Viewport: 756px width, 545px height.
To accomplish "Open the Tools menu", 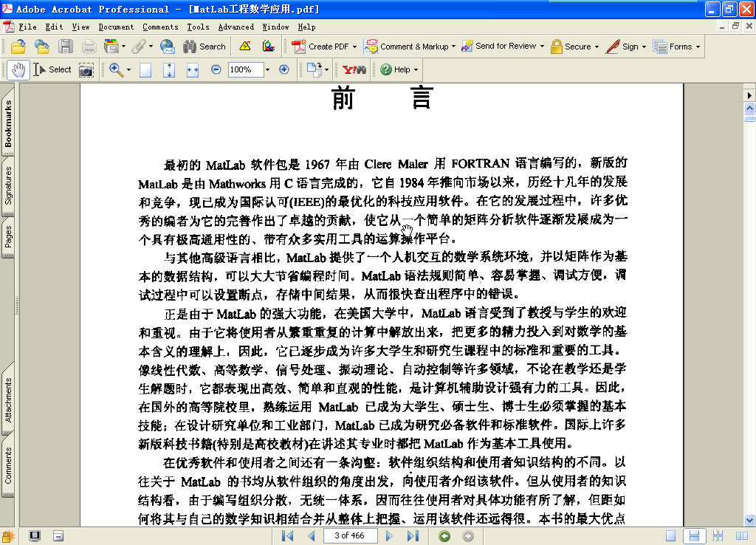I will coord(198,27).
